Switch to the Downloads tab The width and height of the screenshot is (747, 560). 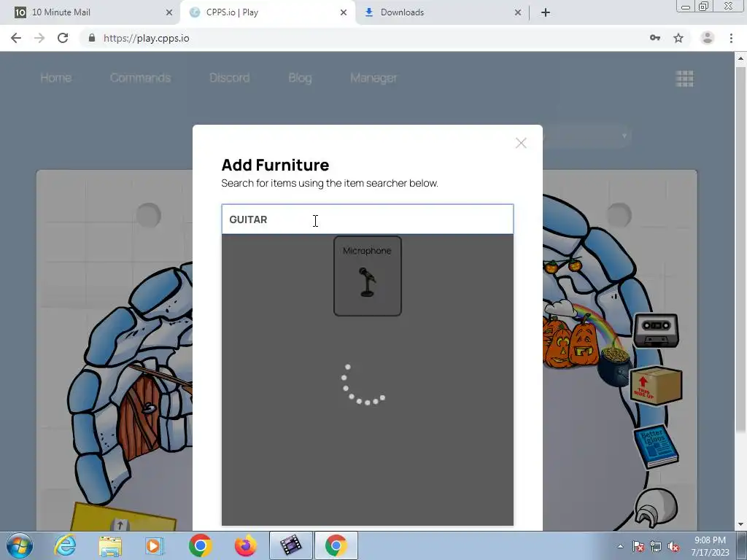(x=441, y=12)
